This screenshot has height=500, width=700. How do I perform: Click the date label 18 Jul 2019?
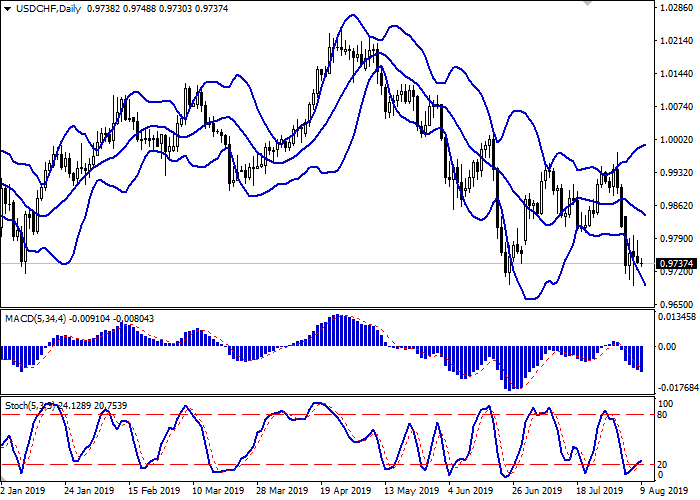(x=600, y=491)
